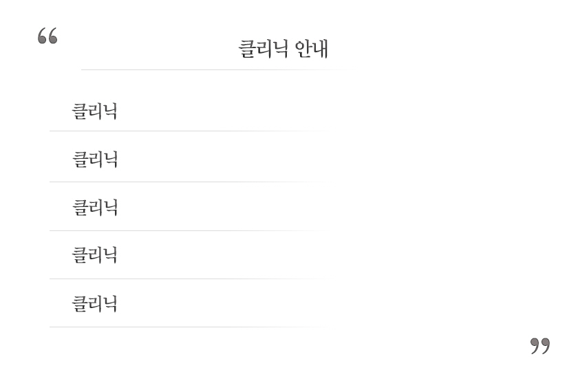Click the 클리닉 entry just above the middle one

point(95,160)
